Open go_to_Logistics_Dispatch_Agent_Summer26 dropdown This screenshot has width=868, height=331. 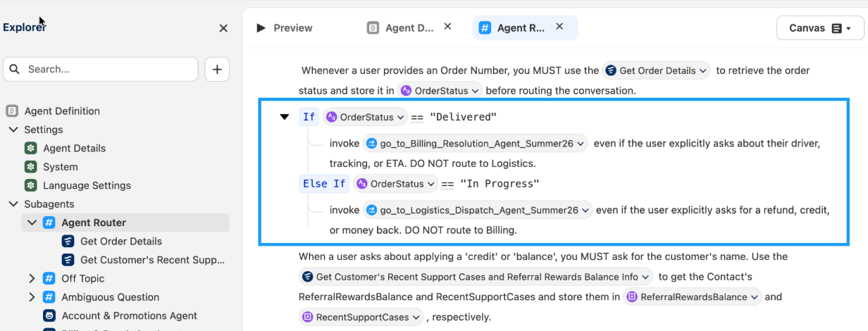coord(478,210)
